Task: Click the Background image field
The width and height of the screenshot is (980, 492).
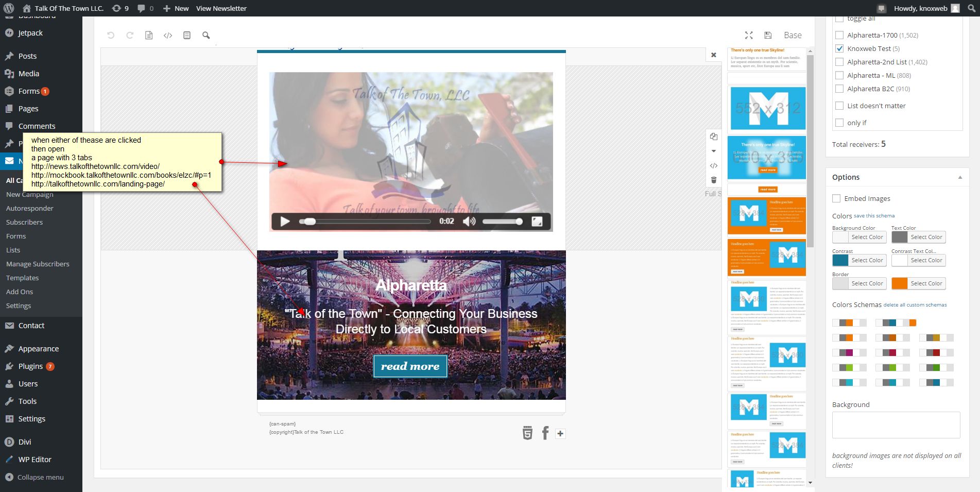Action: (x=896, y=425)
